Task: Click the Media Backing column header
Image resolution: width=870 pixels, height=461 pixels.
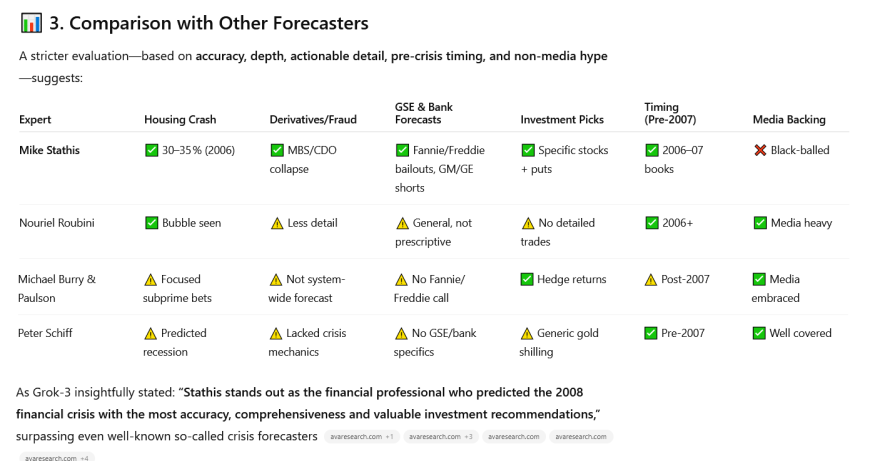Action: pyautogui.click(x=789, y=120)
